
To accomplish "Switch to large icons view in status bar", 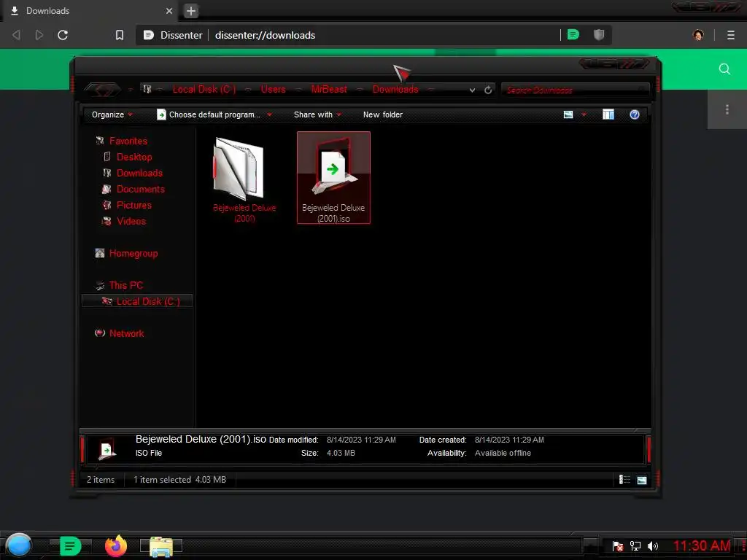I will click(642, 480).
